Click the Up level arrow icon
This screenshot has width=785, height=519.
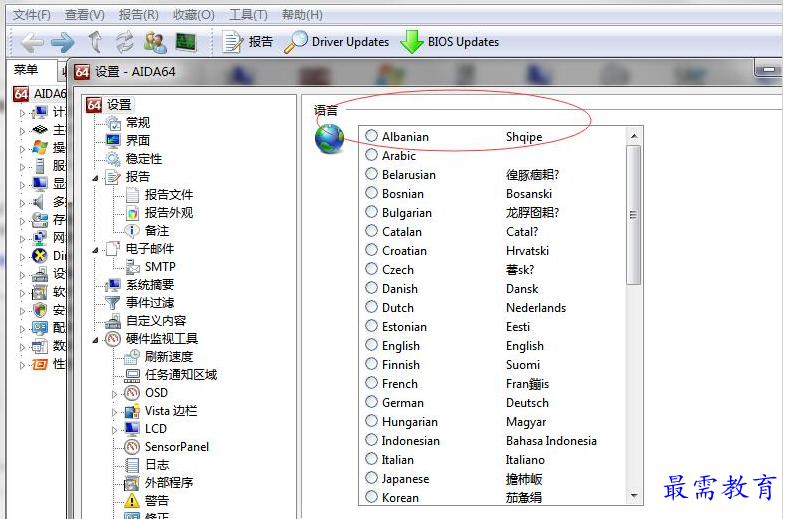pos(95,42)
